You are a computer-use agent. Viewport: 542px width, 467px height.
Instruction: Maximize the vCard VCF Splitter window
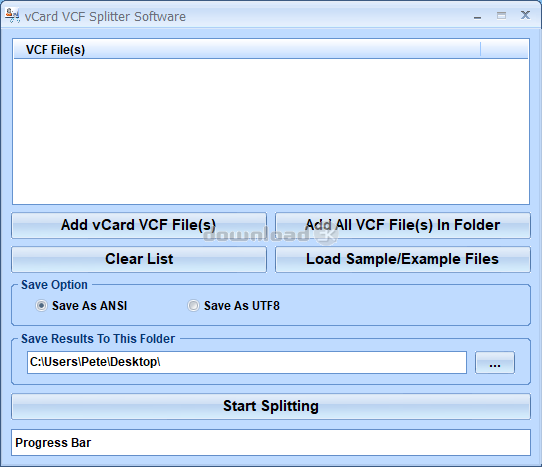(501, 16)
